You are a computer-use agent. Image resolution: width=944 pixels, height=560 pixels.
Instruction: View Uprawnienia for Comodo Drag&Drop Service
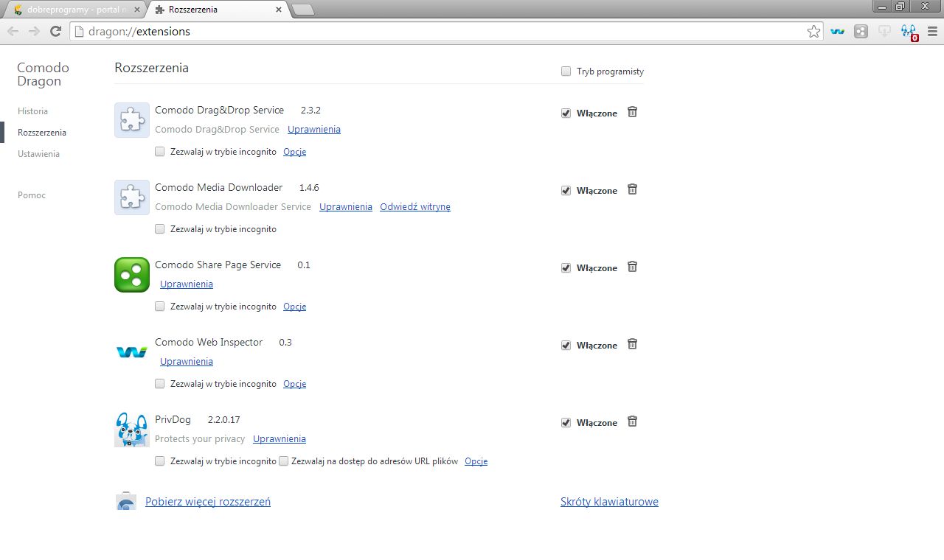coord(314,130)
